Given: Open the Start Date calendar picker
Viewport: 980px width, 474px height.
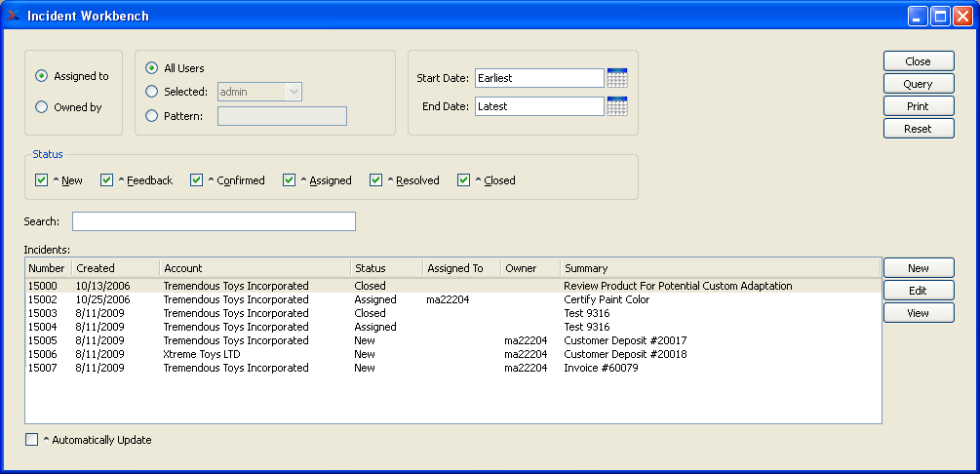Looking at the screenshot, I should [616, 78].
